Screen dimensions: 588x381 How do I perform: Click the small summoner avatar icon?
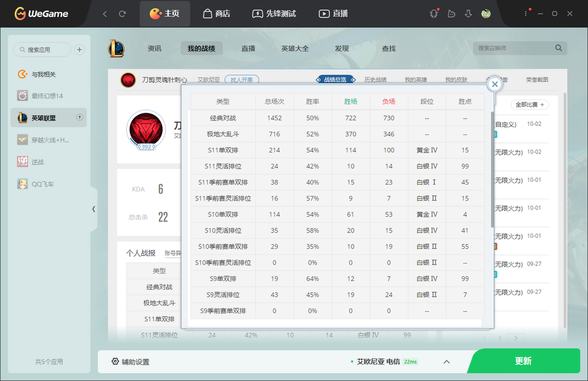coord(128,80)
